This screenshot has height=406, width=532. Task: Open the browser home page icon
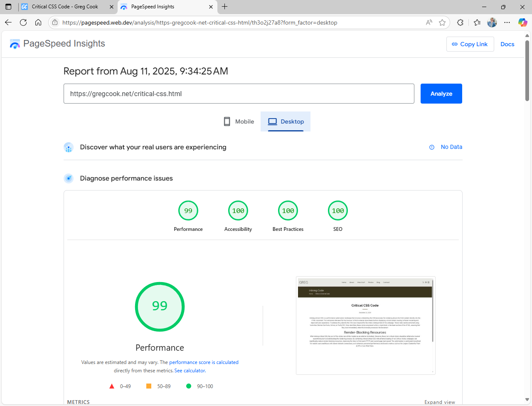pos(38,22)
